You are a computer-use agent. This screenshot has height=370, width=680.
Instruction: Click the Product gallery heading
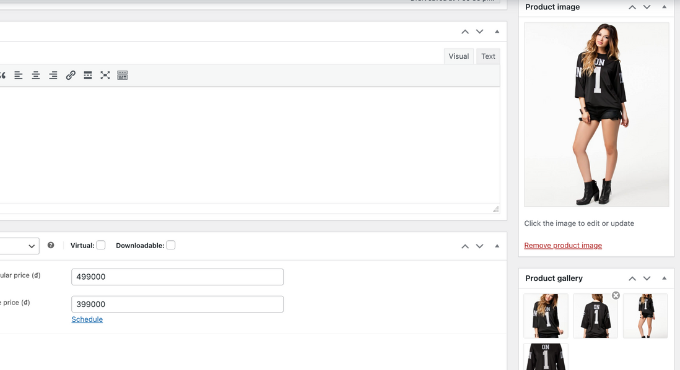pos(554,278)
